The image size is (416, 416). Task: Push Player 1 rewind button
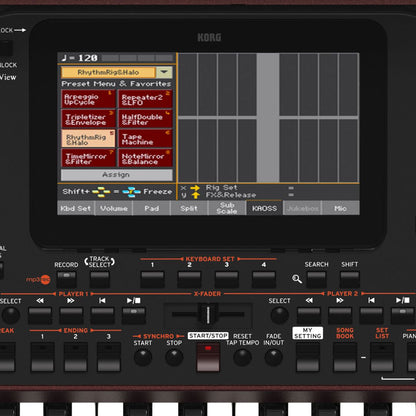pyautogui.click(x=40, y=316)
